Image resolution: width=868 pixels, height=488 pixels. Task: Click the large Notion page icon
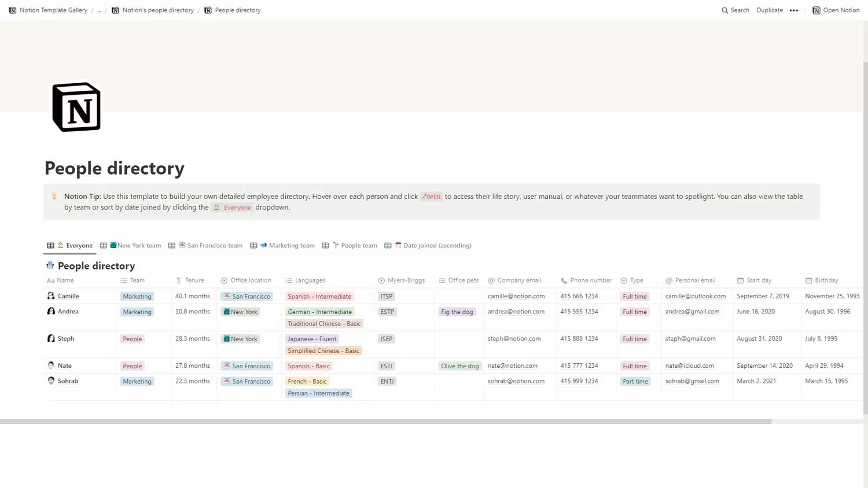[x=76, y=107]
